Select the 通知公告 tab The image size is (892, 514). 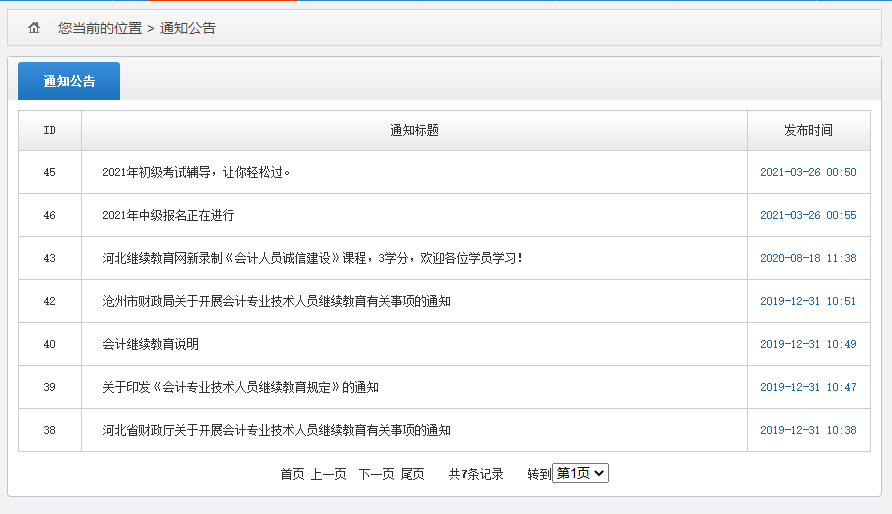(x=69, y=81)
